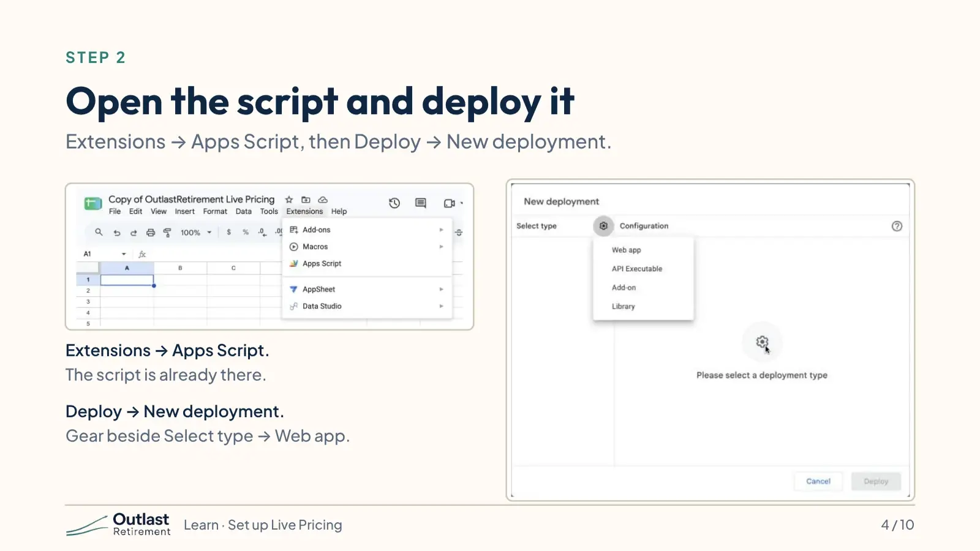Open the Help menu
Image resolution: width=980 pixels, height=551 pixels.
click(339, 211)
